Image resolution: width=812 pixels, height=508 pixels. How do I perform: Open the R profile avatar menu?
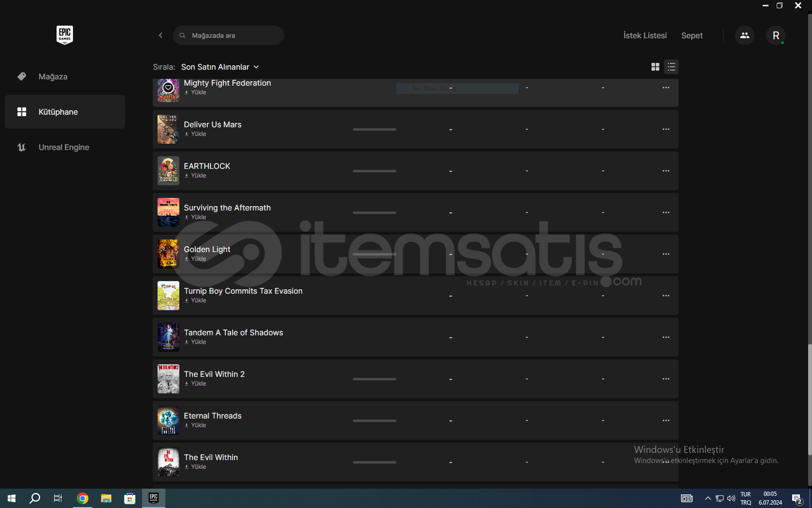[x=776, y=35]
